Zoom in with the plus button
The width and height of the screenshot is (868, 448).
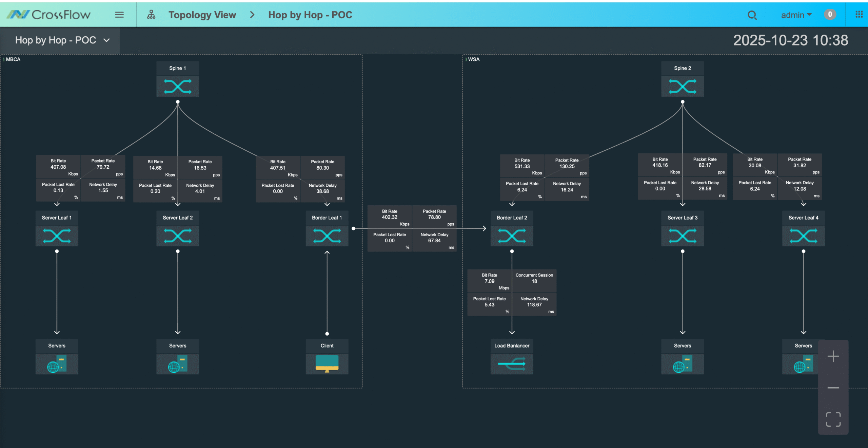(833, 356)
